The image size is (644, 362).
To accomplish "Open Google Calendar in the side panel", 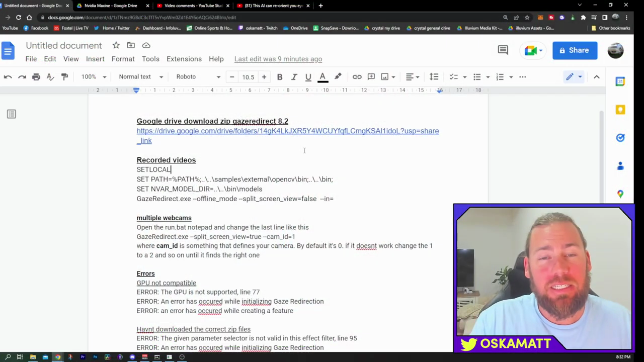I will 620,81.
